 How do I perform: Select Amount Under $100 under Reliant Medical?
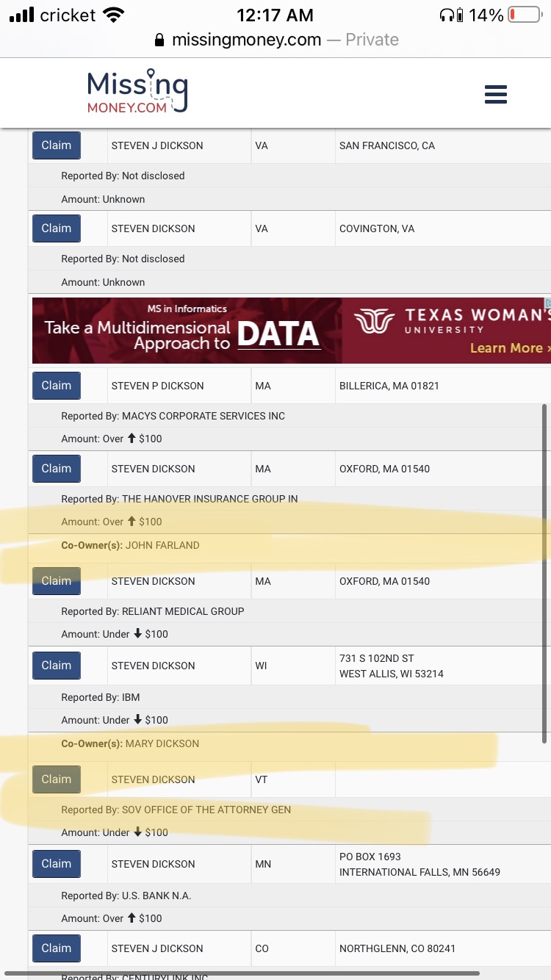click(115, 634)
